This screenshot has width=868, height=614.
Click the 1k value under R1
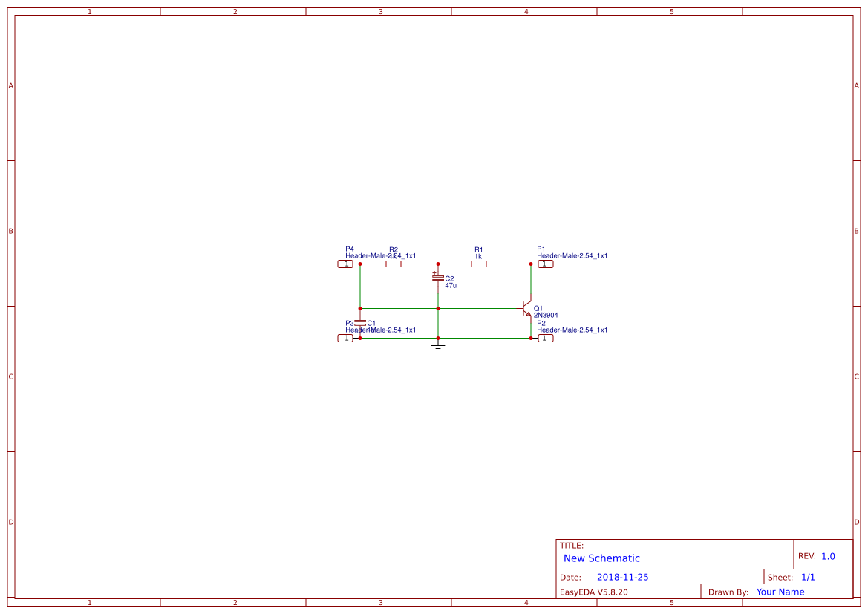[478, 257]
